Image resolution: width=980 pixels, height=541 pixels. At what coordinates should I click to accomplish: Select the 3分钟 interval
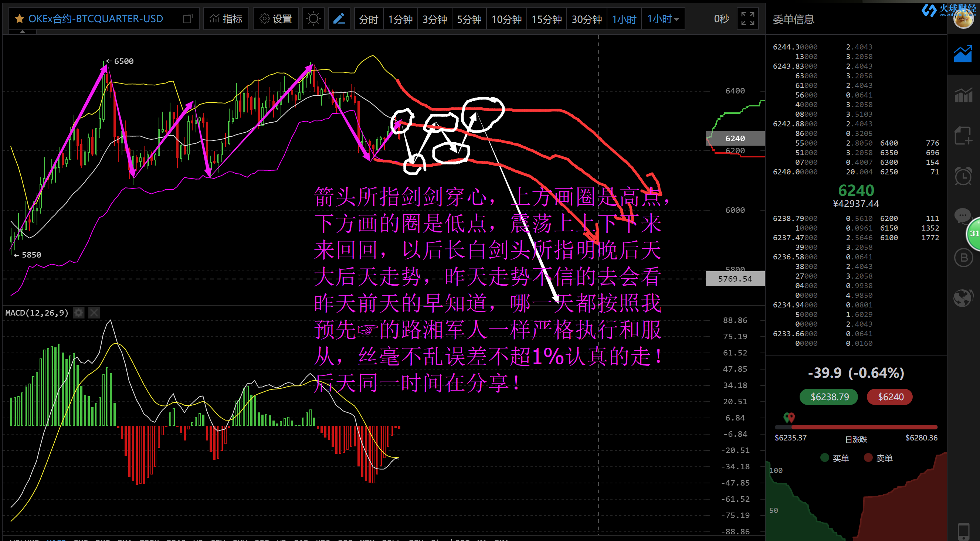point(434,19)
